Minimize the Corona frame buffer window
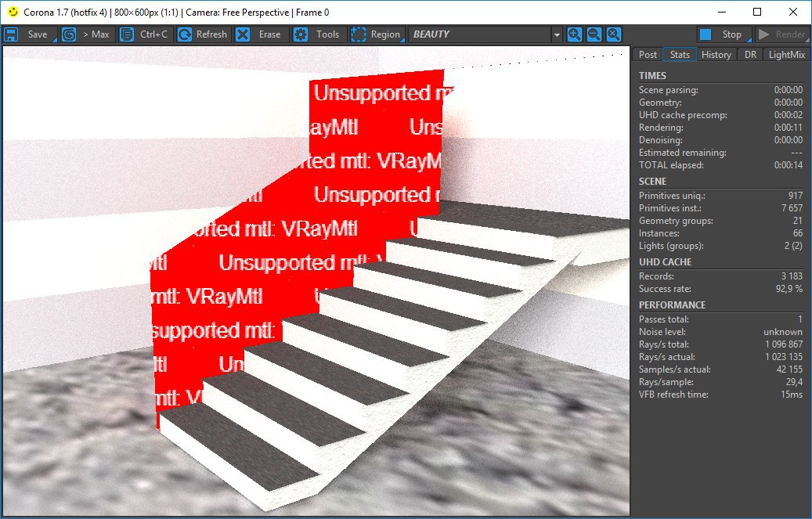Image resolution: width=812 pixels, height=519 pixels. pos(722,12)
